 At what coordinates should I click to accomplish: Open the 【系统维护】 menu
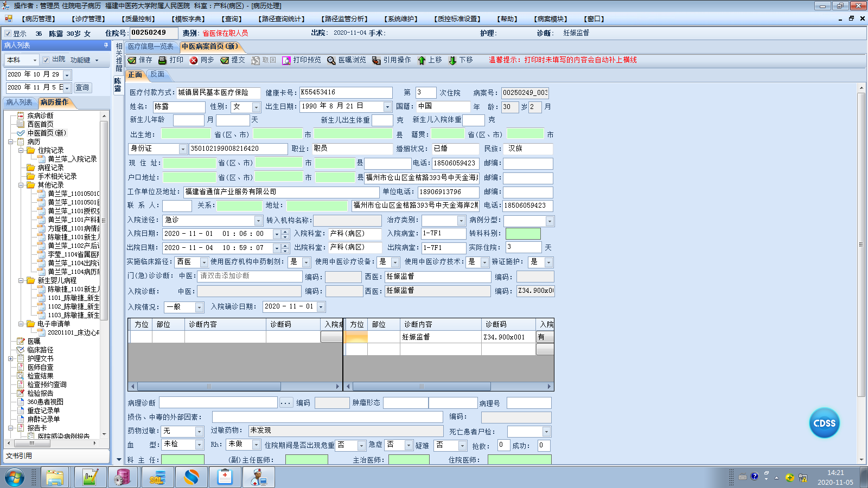click(401, 19)
